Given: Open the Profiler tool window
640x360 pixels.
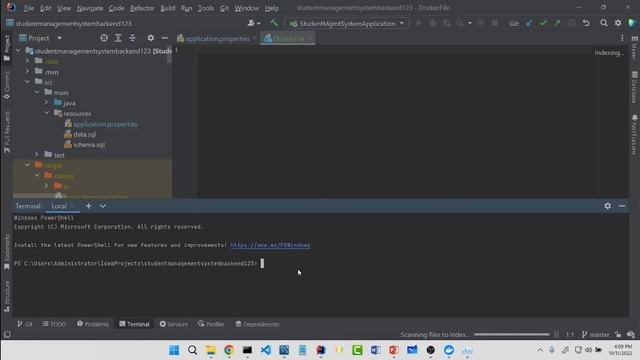Looking at the screenshot, I should tap(211, 324).
